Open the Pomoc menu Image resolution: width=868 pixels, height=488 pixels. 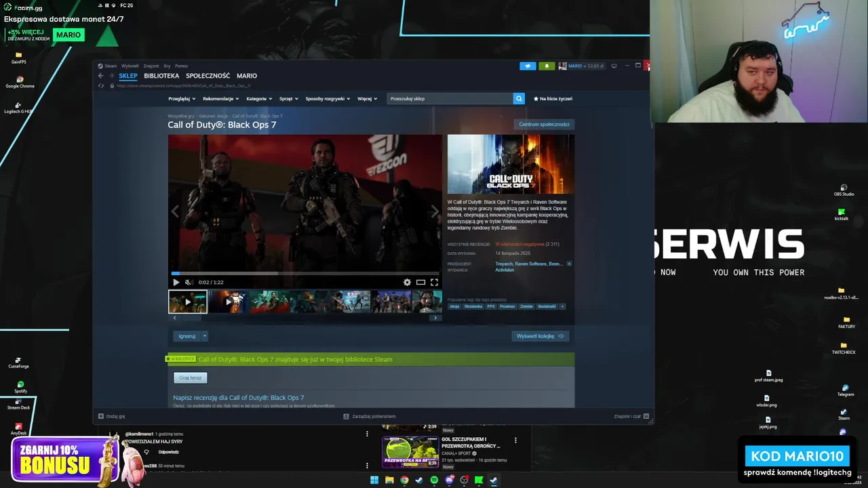(181, 66)
